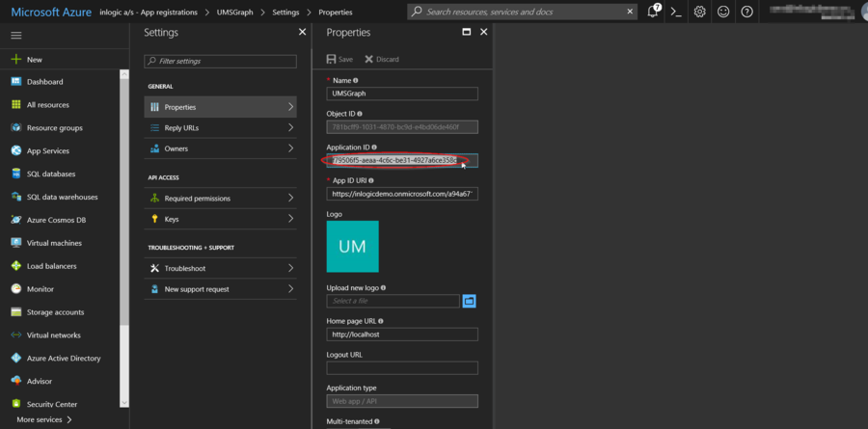The width and height of the screenshot is (868, 429).
Task: Open portal settings gear icon
Action: (x=700, y=13)
